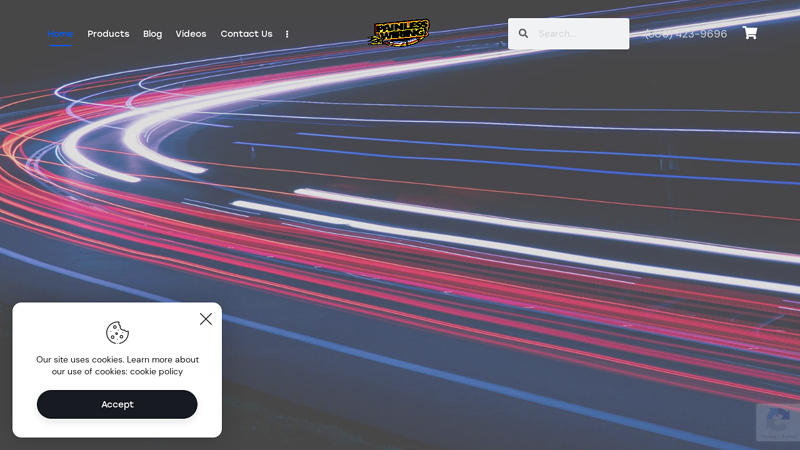Open the Videos page
Screen dimensions: 800x450
pyautogui.click(x=191, y=34)
